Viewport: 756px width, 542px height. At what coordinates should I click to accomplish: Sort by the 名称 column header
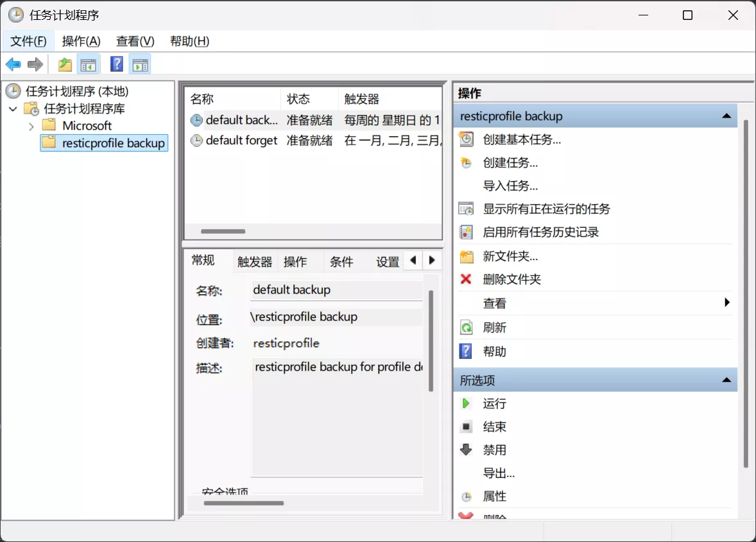tap(234, 99)
